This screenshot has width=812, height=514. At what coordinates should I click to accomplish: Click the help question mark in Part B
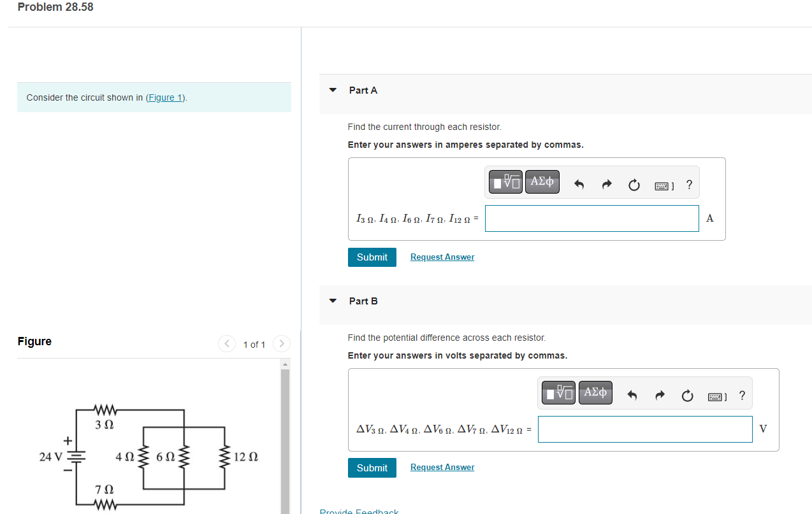pyautogui.click(x=741, y=396)
